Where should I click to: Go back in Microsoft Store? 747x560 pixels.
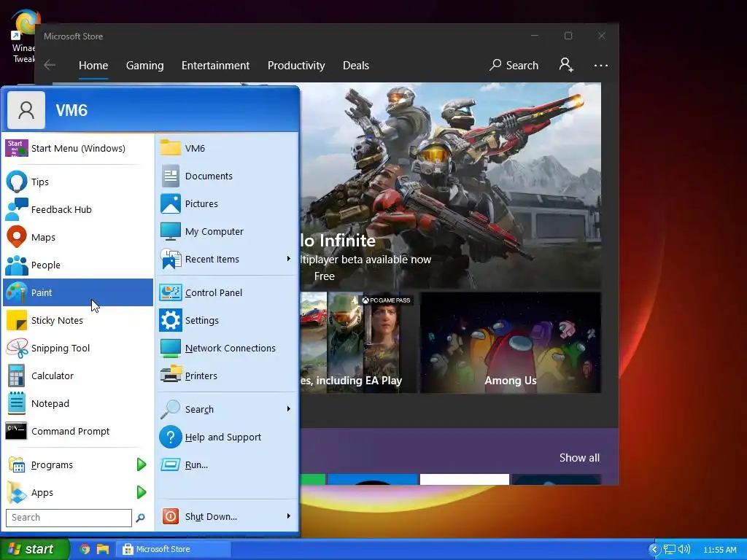[x=50, y=65]
